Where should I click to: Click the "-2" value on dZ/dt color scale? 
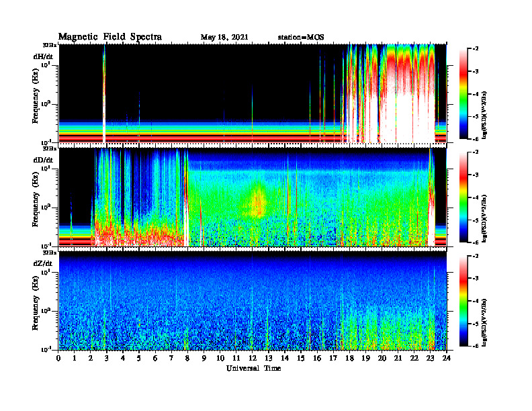tap(476, 256)
